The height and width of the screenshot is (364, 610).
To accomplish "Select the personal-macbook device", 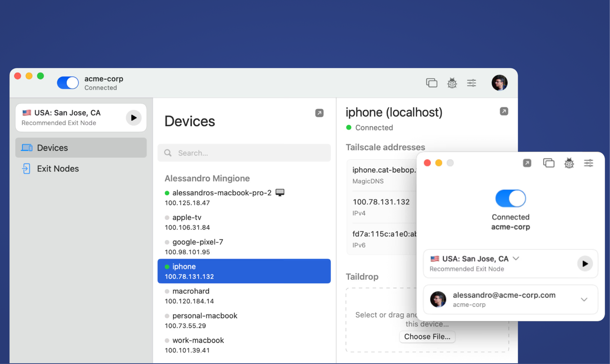I will click(244, 320).
